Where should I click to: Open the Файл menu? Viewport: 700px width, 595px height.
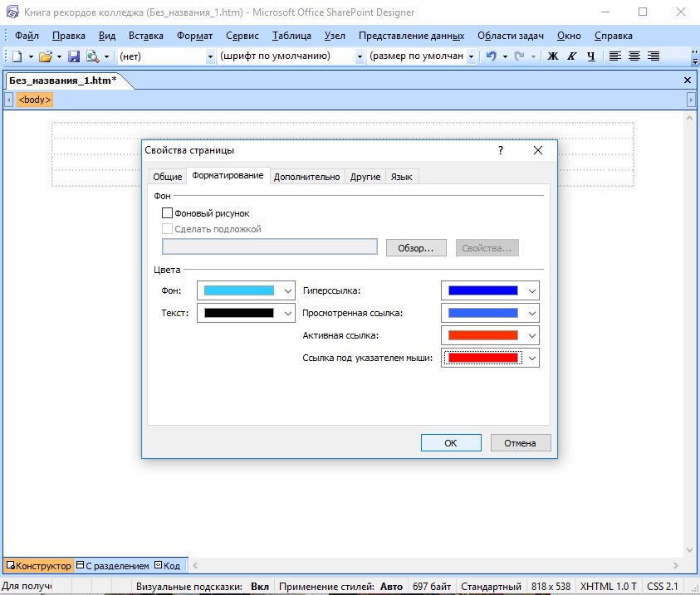pos(27,36)
